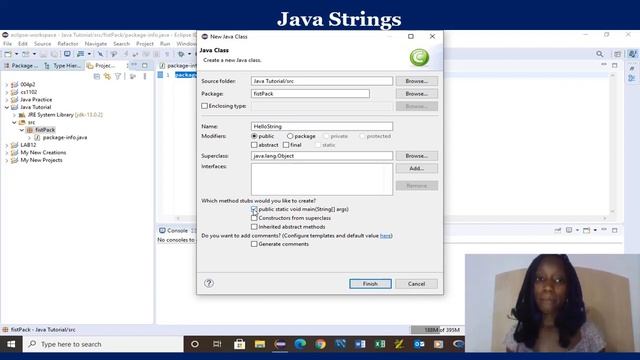Image resolution: width=640 pixels, height=360 pixels.
Task: Click the Windows Start button
Action: pos(11,344)
